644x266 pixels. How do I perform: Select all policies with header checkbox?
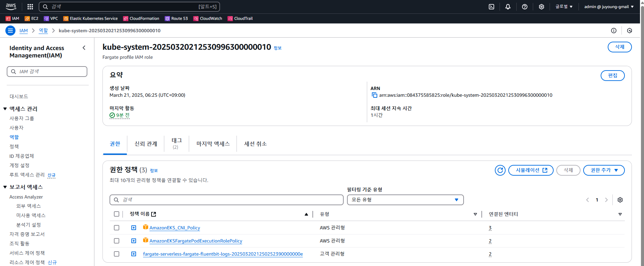coord(117,214)
